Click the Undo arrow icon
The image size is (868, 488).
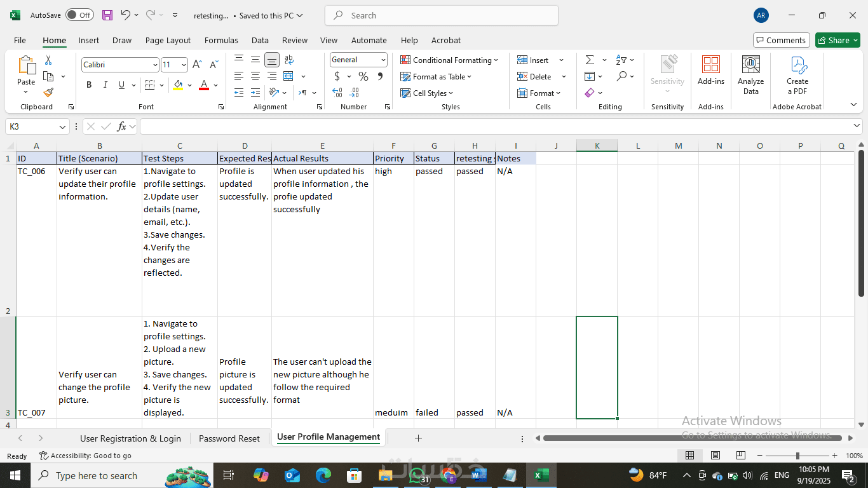tap(126, 15)
